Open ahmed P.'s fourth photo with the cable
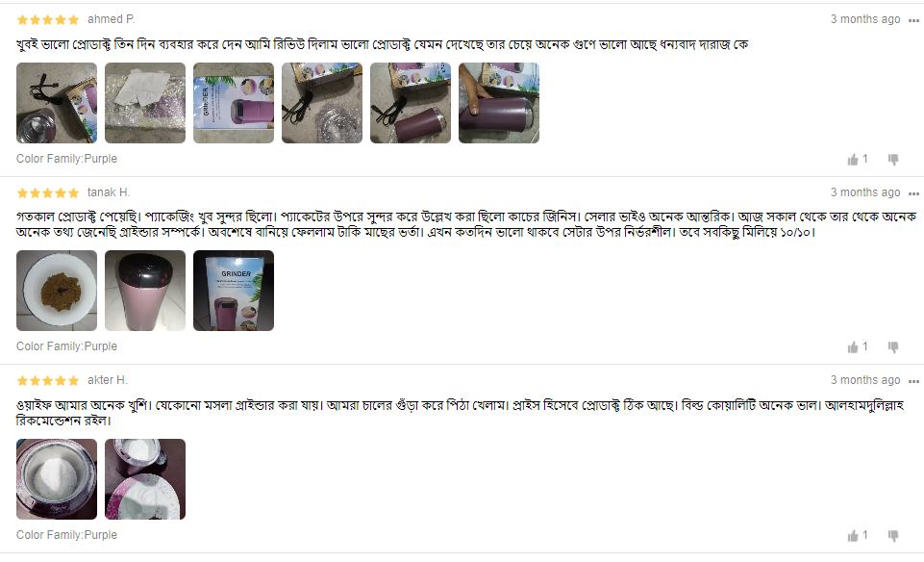Screen dimensions: 924x562 [x=322, y=103]
